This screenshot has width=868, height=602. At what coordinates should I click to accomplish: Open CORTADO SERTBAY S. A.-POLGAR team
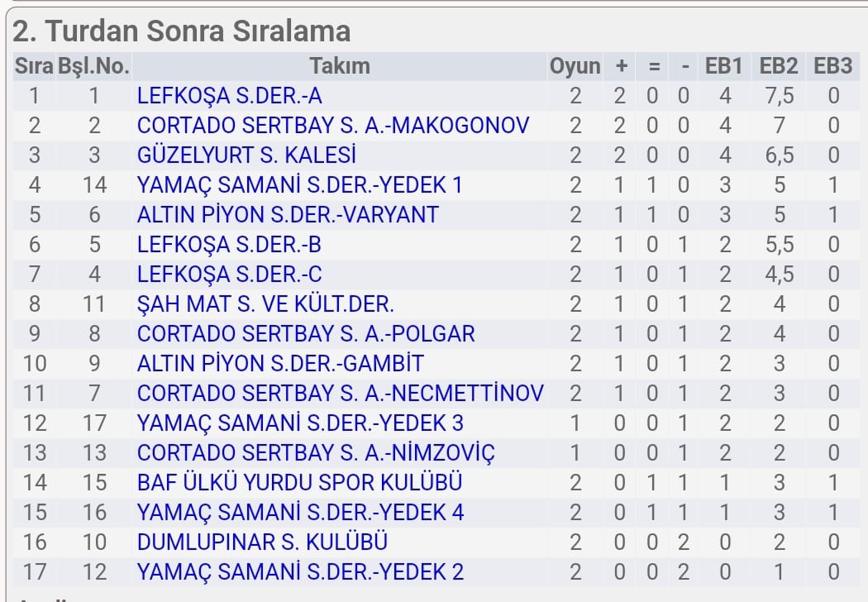point(306,334)
